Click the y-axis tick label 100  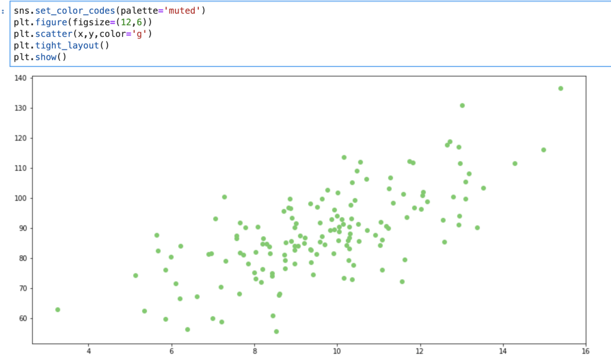click(x=20, y=198)
